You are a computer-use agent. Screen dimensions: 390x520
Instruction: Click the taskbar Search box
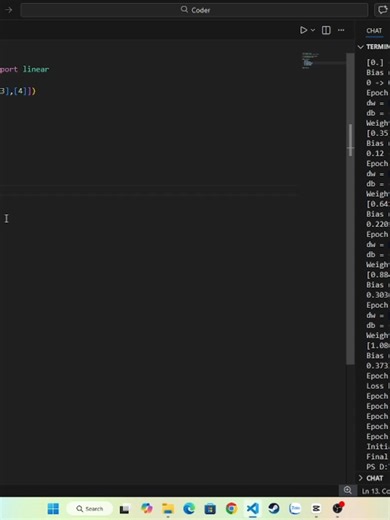click(89, 509)
